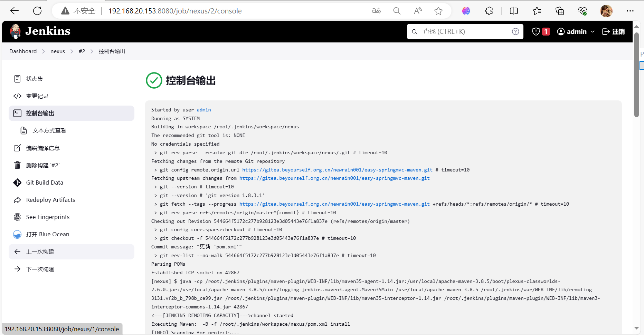Open See Fingerprints
The width and height of the screenshot is (644, 335).
pyautogui.click(x=72, y=217)
